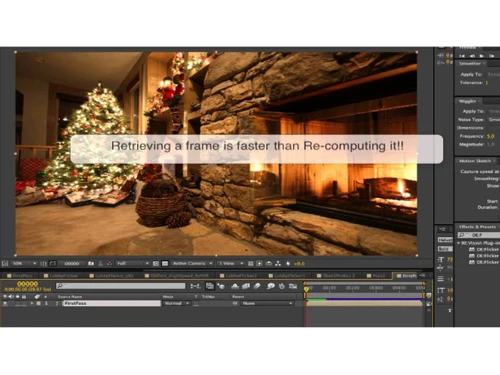Select the FirstPass layer name

click(112, 303)
